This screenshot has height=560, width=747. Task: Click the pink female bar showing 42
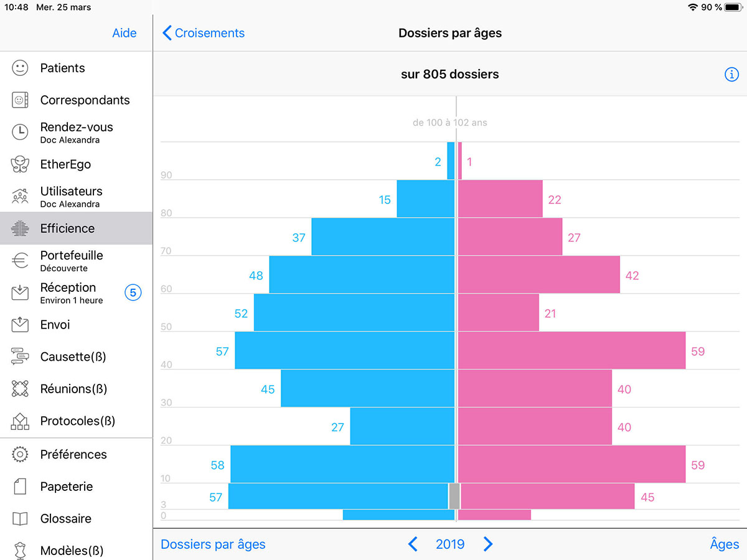click(x=539, y=274)
